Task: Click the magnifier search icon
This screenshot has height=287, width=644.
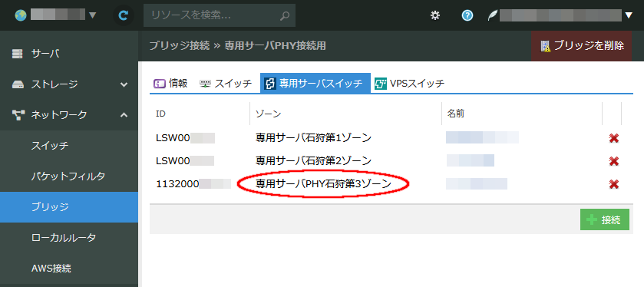Action: (285, 15)
